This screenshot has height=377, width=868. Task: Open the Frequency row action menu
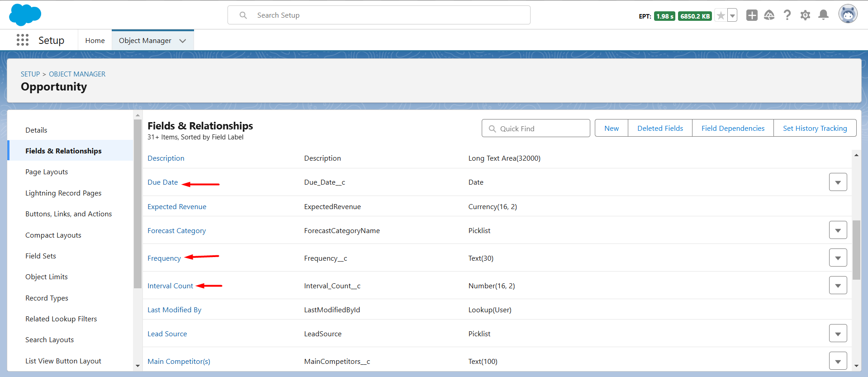pyautogui.click(x=838, y=258)
